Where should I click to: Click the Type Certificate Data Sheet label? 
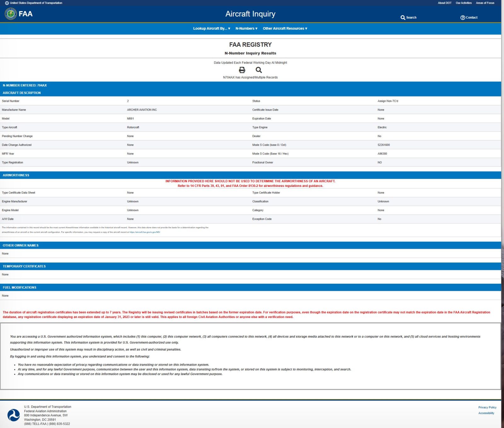click(19, 193)
